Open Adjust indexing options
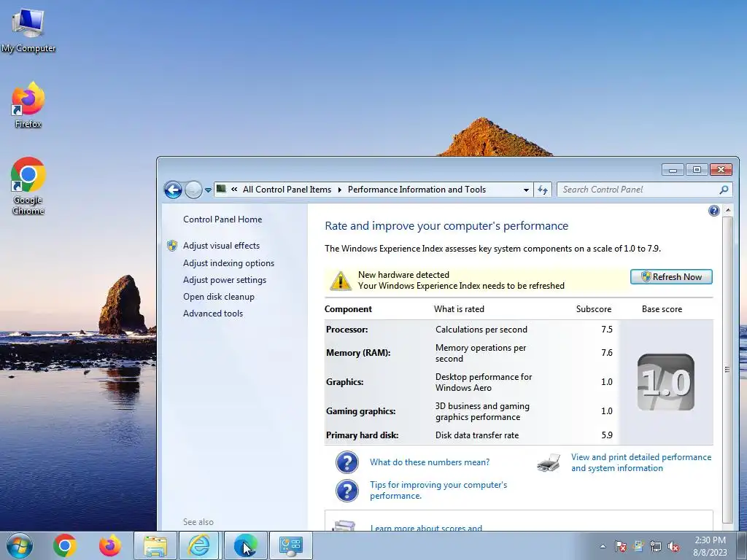The image size is (747, 560). pos(228,263)
